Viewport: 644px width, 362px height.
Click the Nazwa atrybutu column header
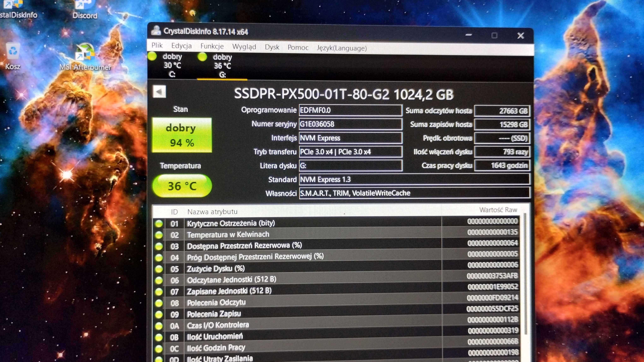click(313, 211)
